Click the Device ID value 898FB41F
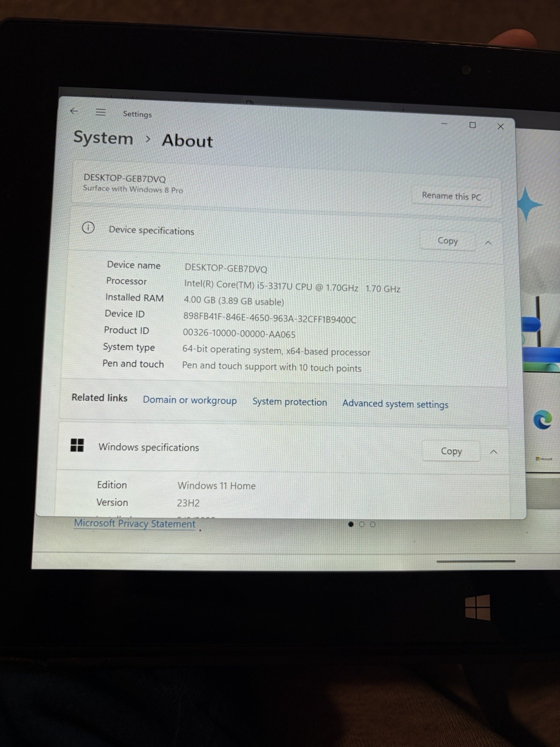The image size is (560, 747). (270, 318)
